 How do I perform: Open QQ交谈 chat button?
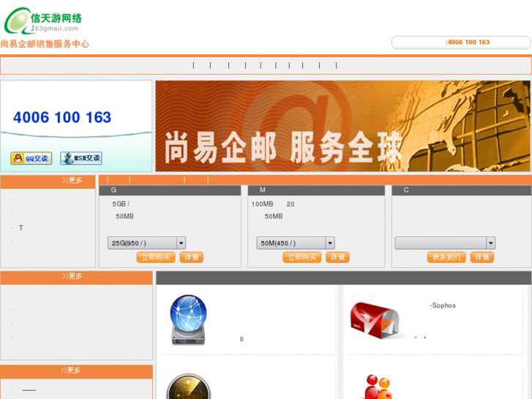tap(31, 158)
